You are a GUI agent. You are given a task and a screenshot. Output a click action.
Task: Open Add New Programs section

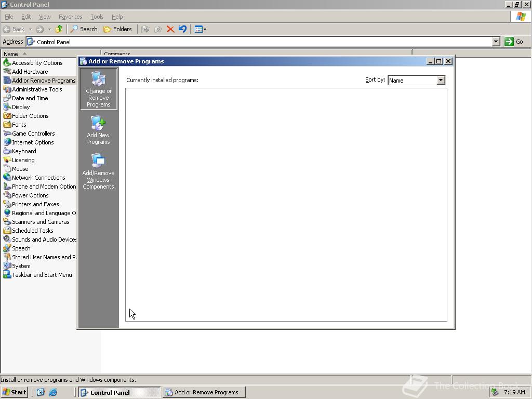click(x=98, y=130)
